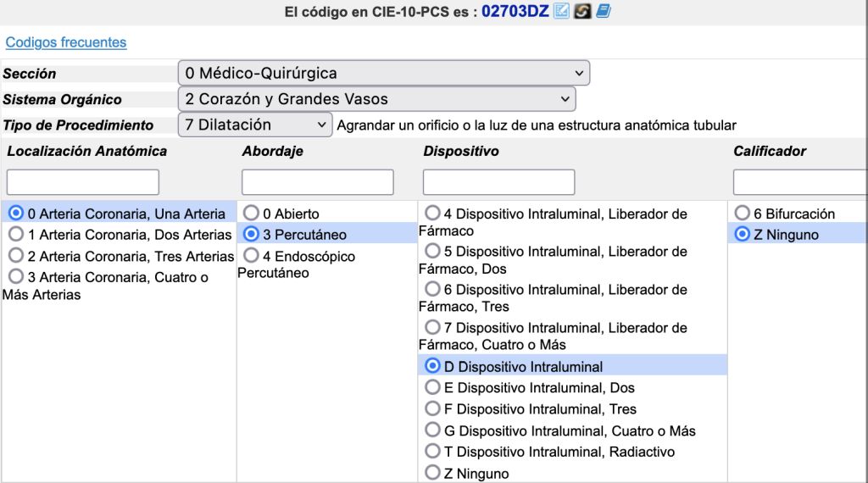Choose Ninguno under Dispositivo
The image size is (868, 483).
click(x=432, y=474)
